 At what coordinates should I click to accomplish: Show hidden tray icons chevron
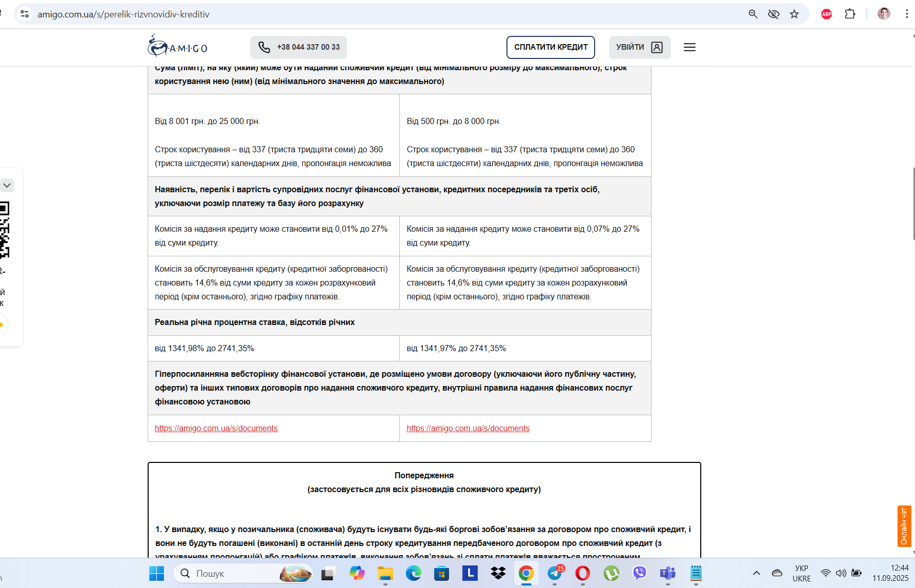point(756,573)
